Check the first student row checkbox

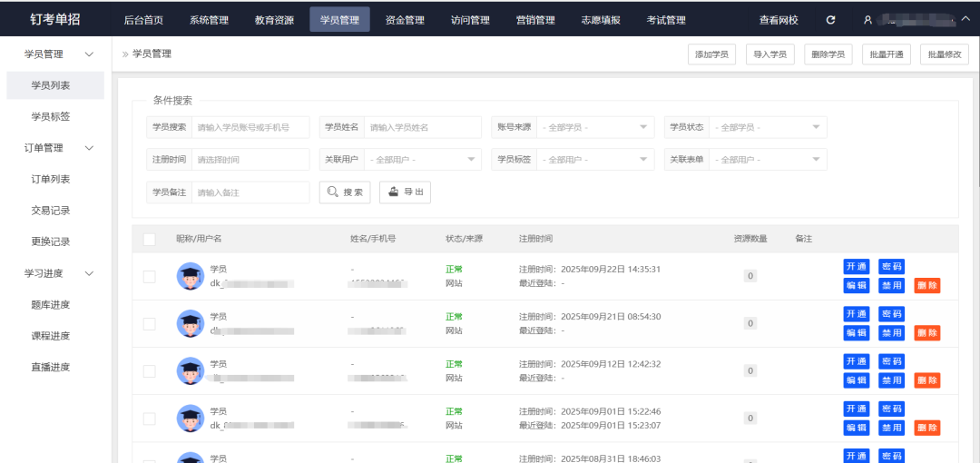coord(150,277)
